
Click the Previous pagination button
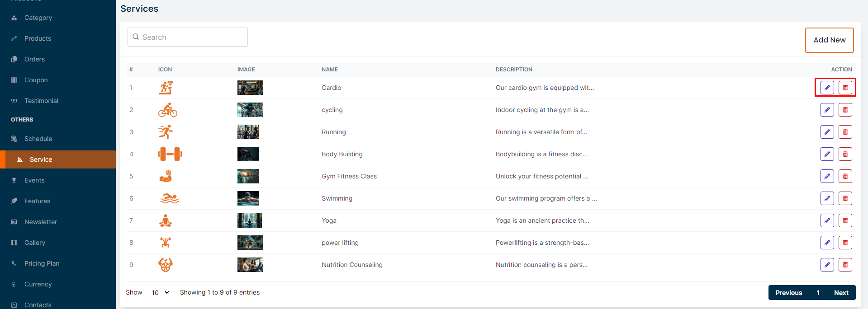pos(788,293)
